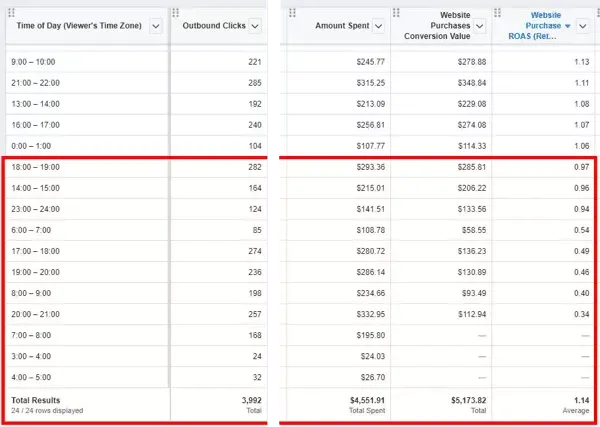Sort by Website Purchase ROAS header
Viewport: 600px width, 427px height.
click(540, 27)
